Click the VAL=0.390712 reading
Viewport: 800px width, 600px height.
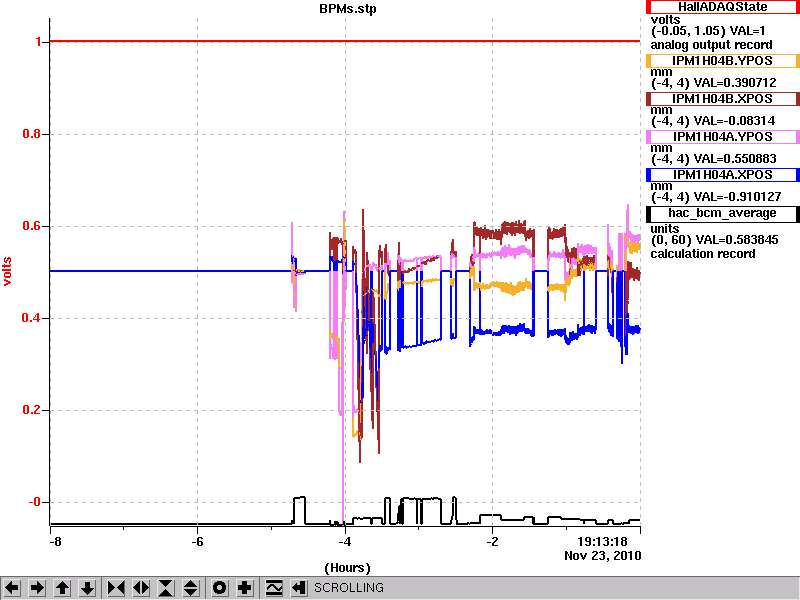tap(734, 83)
